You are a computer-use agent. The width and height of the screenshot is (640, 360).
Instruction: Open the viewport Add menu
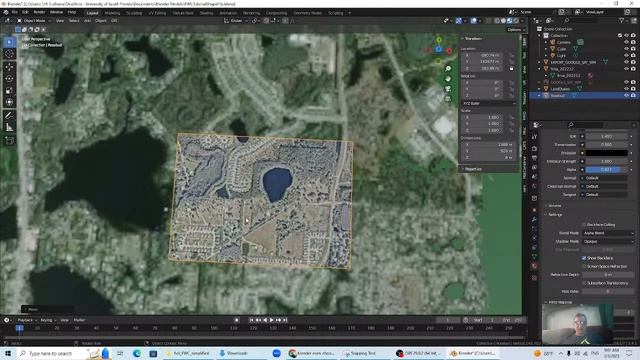click(87, 20)
